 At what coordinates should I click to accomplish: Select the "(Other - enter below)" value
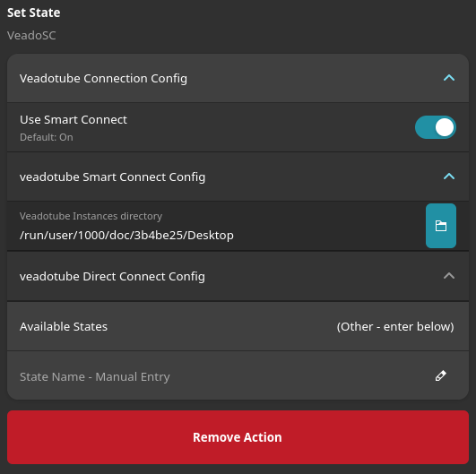(x=395, y=326)
